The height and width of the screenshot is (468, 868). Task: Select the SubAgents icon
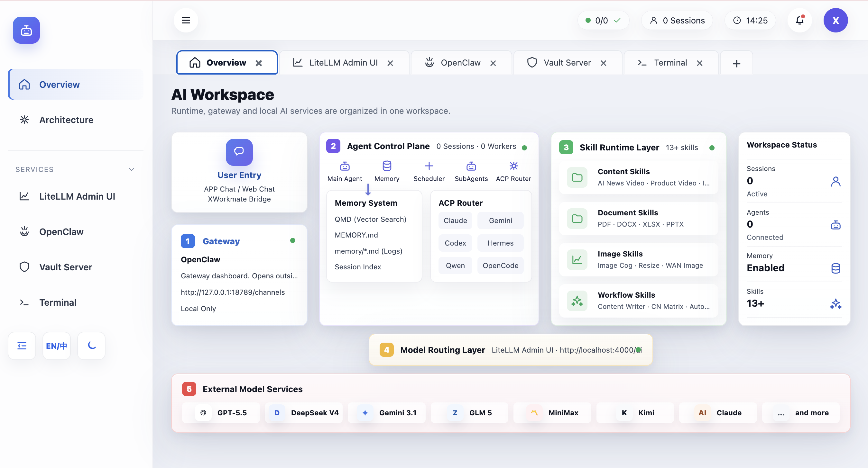click(471, 166)
